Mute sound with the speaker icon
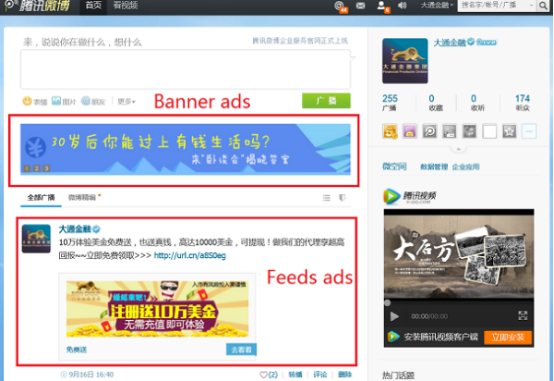Screen dimensions: 554x381 tap(402, 5)
